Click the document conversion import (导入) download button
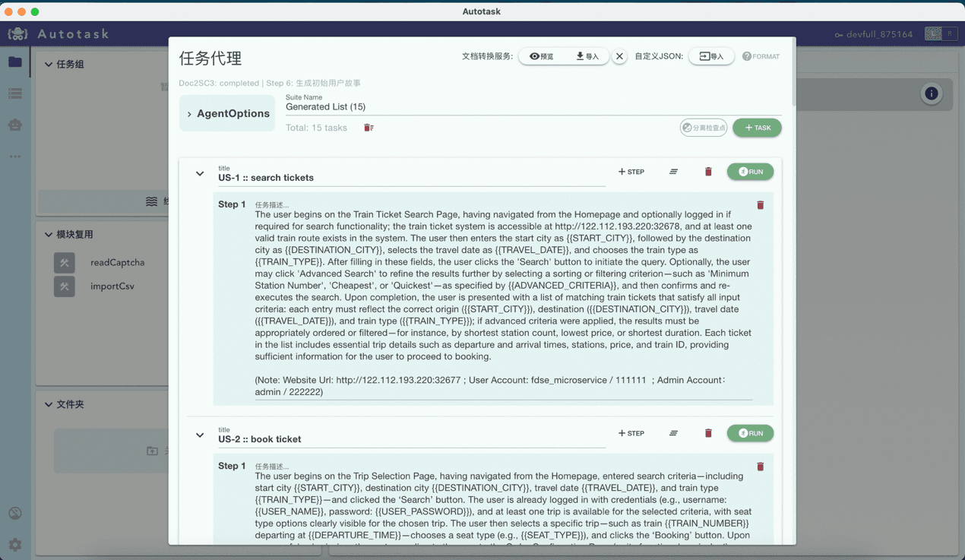Image resolution: width=965 pixels, height=560 pixels. coord(587,56)
